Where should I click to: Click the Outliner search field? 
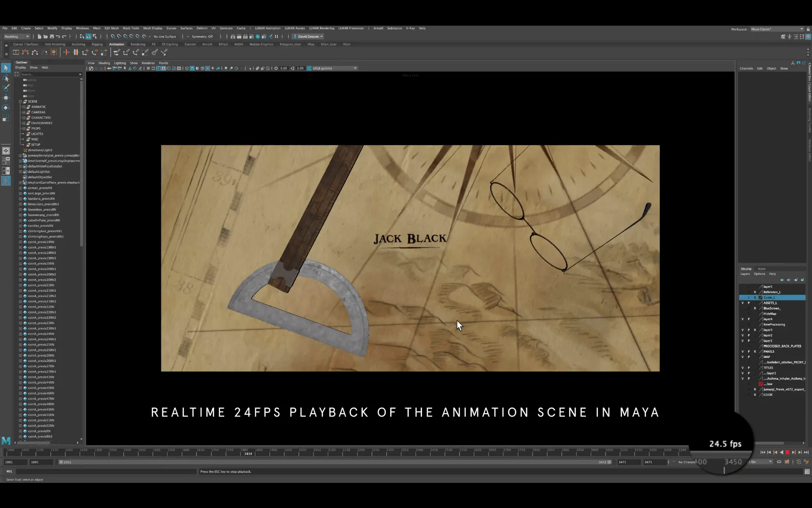[x=49, y=74]
